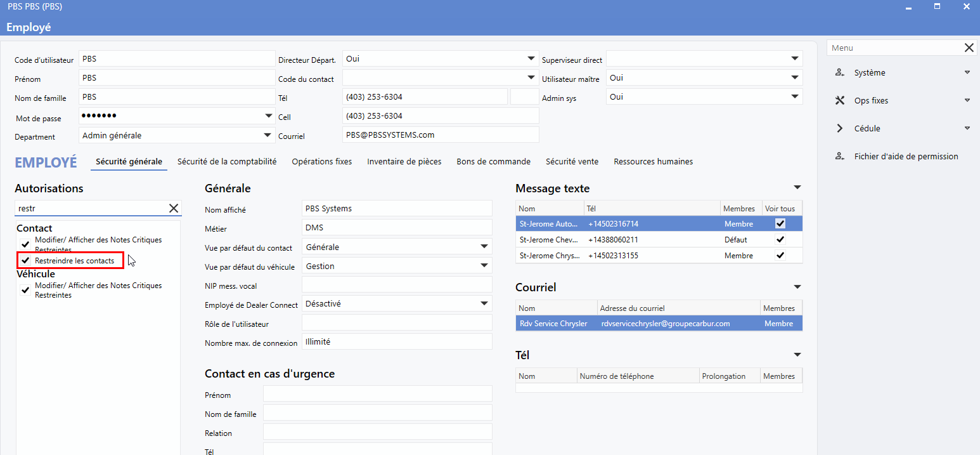Switch to Sécurité de la comptabilité tab
The width and height of the screenshot is (980, 455).
227,162
